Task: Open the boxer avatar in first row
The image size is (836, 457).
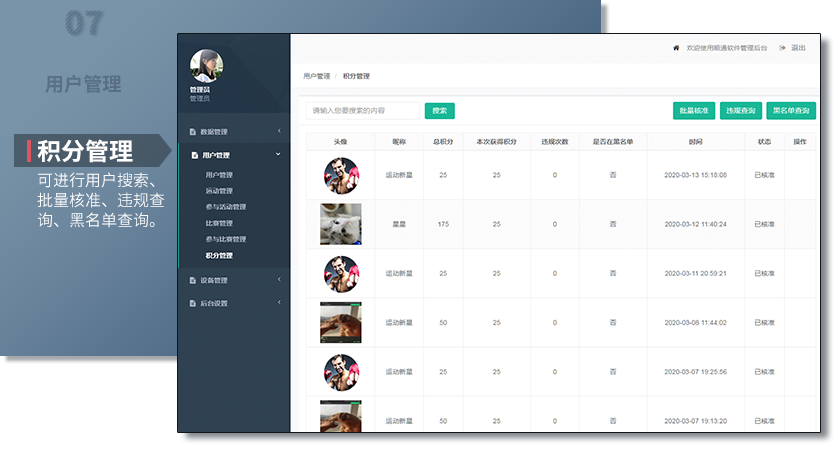Action: (340, 175)
